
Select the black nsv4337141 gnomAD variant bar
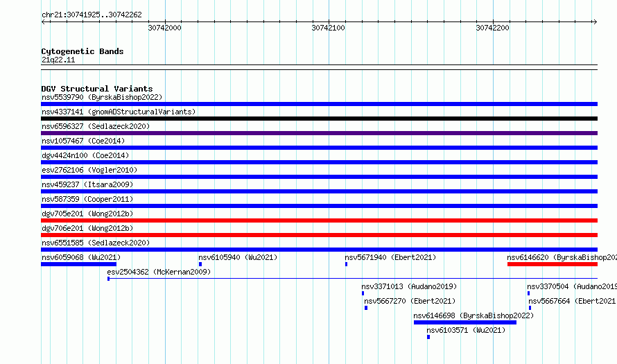pos(319,119)
